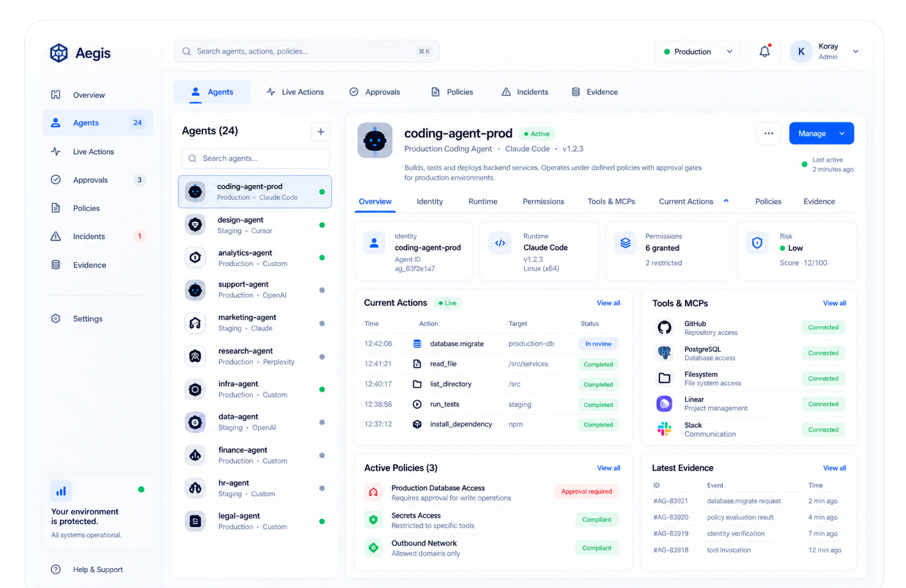906x588 pixels.
Task: Open the Tools & MCPs detail tab
Action: pos(611,202)
